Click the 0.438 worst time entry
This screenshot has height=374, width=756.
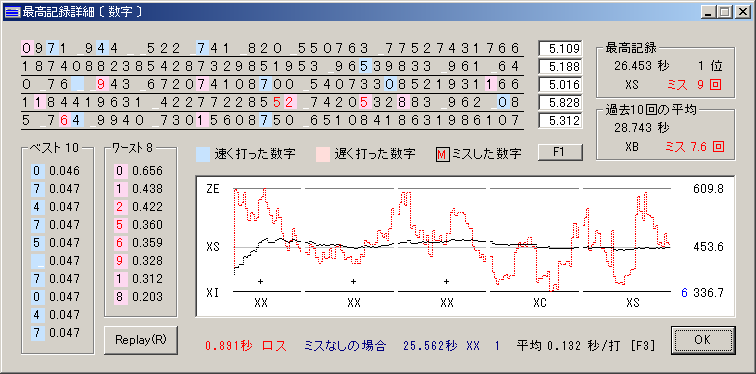149,188
